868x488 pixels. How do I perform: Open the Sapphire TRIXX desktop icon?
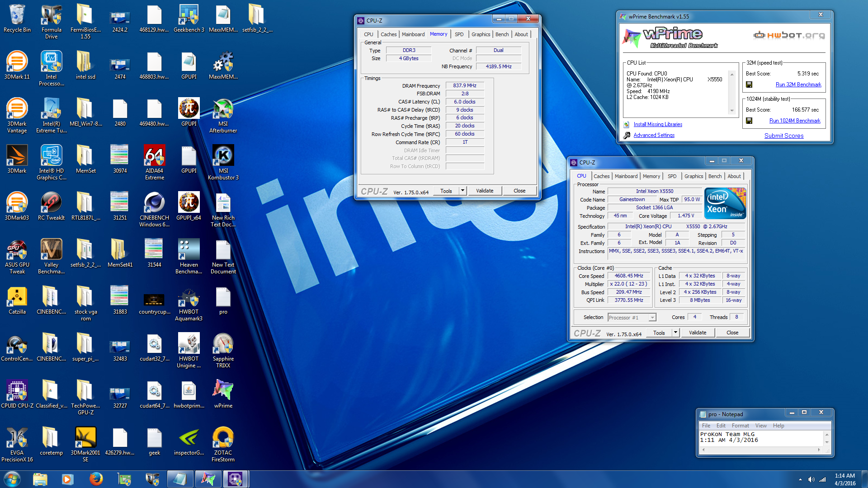point(223,351)
